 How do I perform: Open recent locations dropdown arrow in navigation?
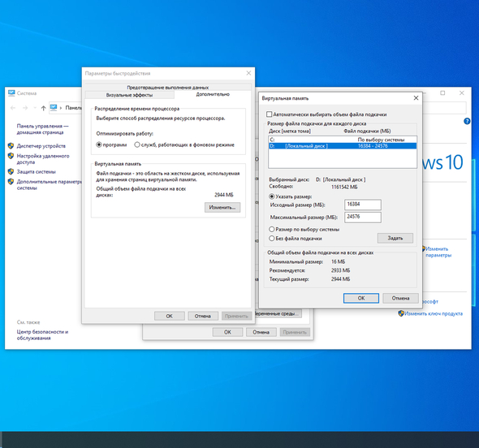pos(35,108)
